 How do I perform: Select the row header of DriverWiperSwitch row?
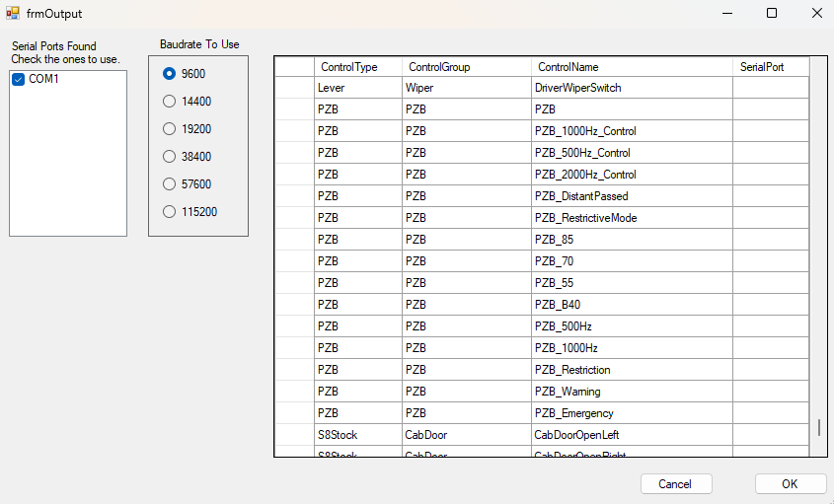295,88
